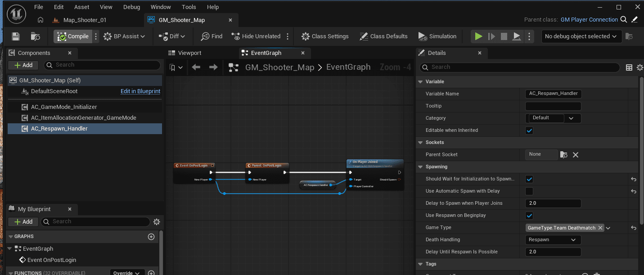Toggle Details property matrix view icon
This screenshot has width=644, height=275.
[629, 68]
